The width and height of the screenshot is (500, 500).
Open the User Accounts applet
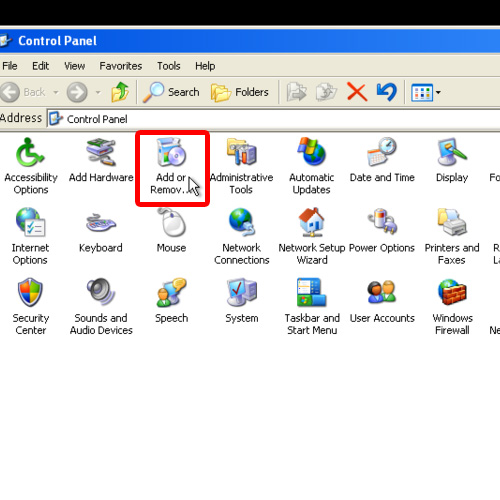pos(382,293)
